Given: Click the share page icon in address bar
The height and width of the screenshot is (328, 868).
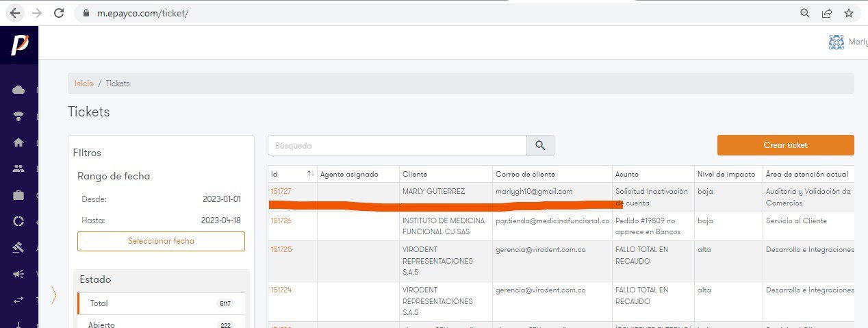Looking at the screenshot, I should [x=827, y=13].
